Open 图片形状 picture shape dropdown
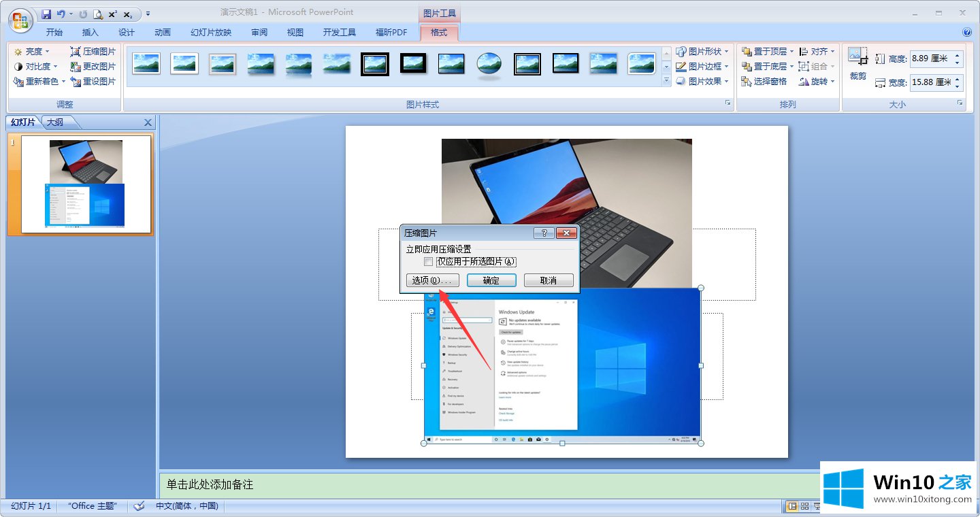This screenshot has height=517, width=980. 702,52
